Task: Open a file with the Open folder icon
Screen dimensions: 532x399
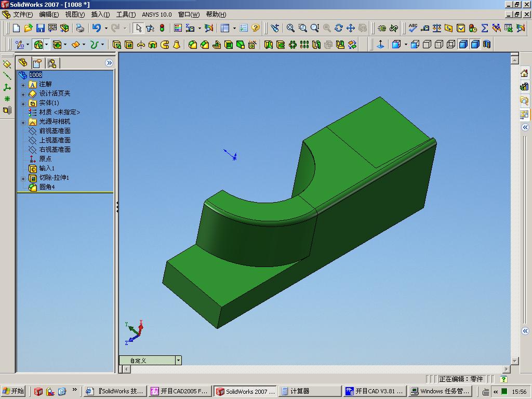Action: [28, 28]
